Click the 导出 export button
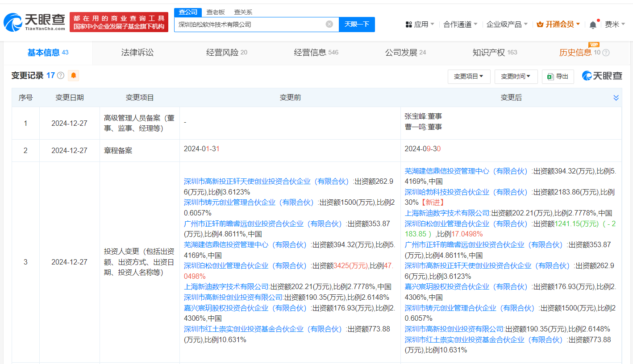Screen dimensions: 633x364 point(558,76)
